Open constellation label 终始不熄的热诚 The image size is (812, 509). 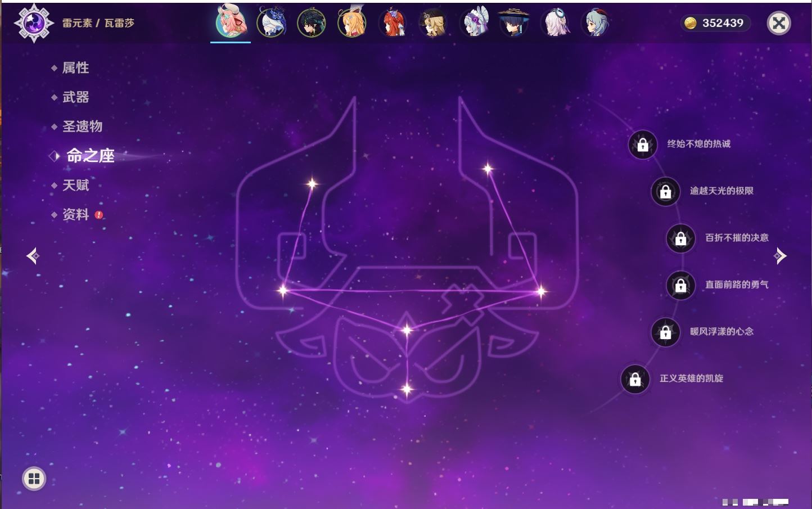tap(699, 144)
